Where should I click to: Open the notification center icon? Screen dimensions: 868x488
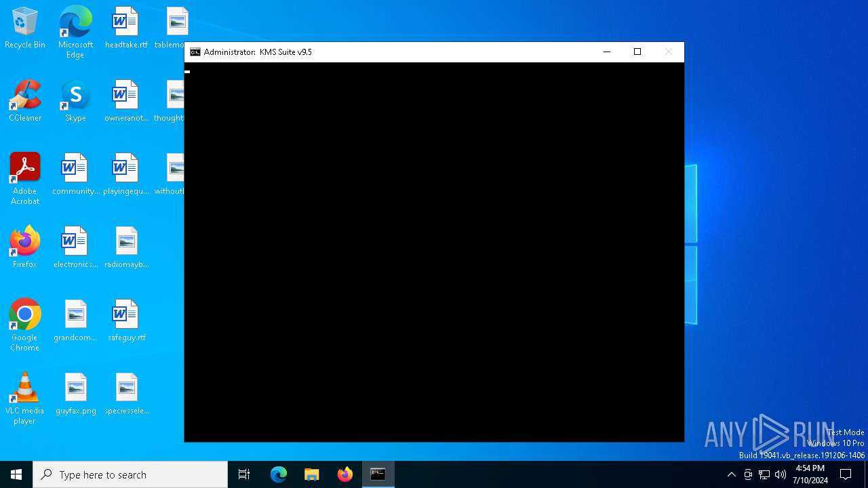[846, 474]
